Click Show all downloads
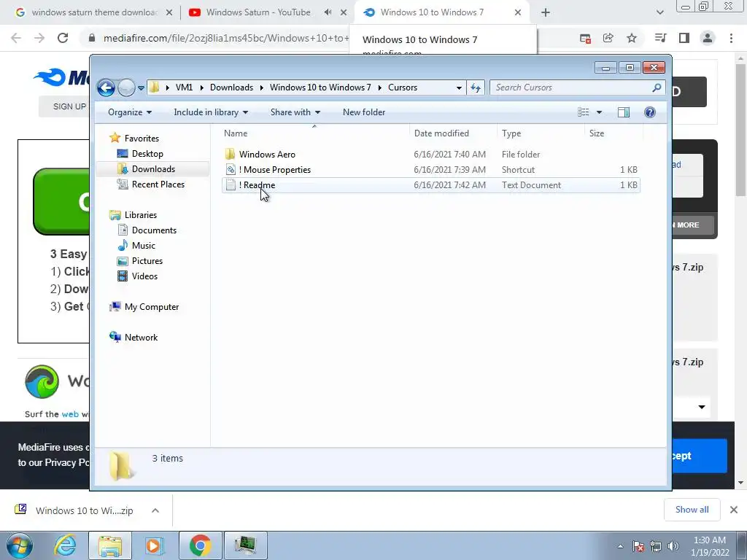This screenshot has width=747, height=560. (692, 510)
